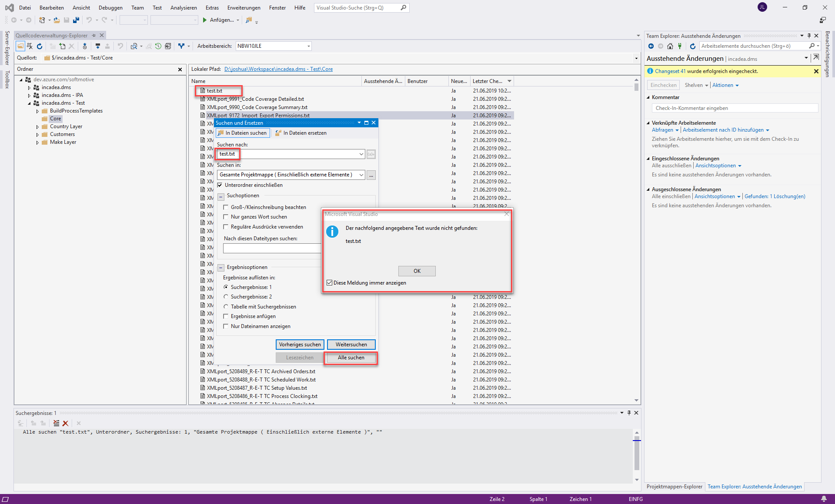This screenshot has width=835, height=504.
Task: Clear all search results with red X icon
Action: coord(65,423)
